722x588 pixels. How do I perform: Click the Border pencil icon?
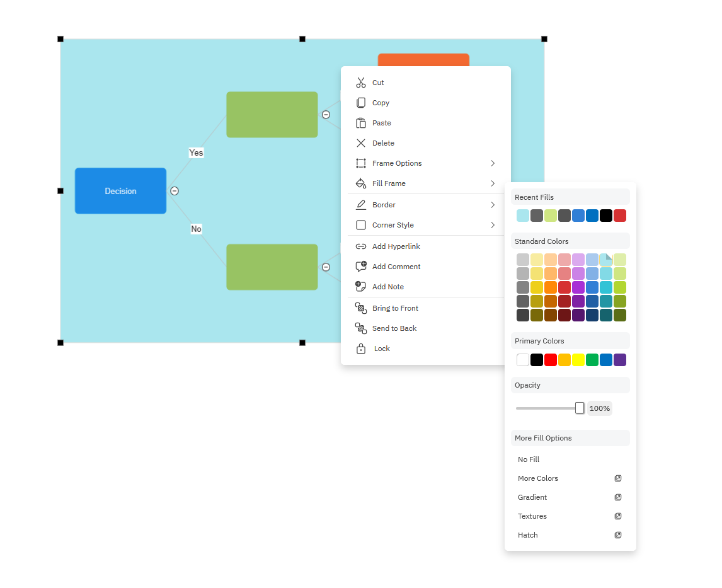click(x=361, y=205)
